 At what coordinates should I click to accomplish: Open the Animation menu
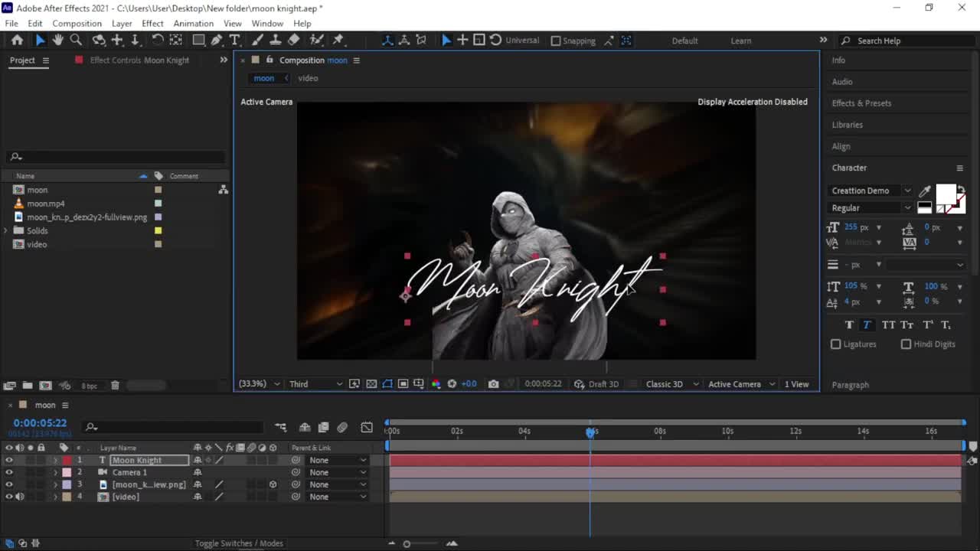click(193, 24)
